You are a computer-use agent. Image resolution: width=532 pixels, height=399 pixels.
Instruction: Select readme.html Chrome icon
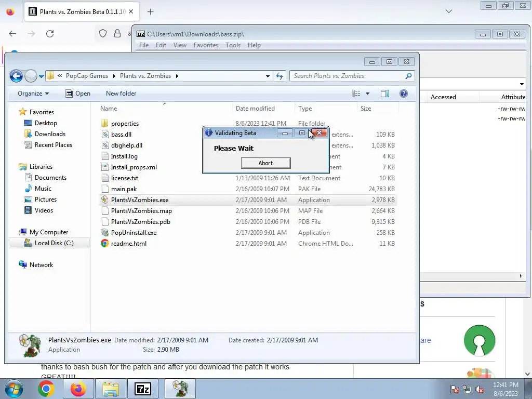[x=105, y=243]
